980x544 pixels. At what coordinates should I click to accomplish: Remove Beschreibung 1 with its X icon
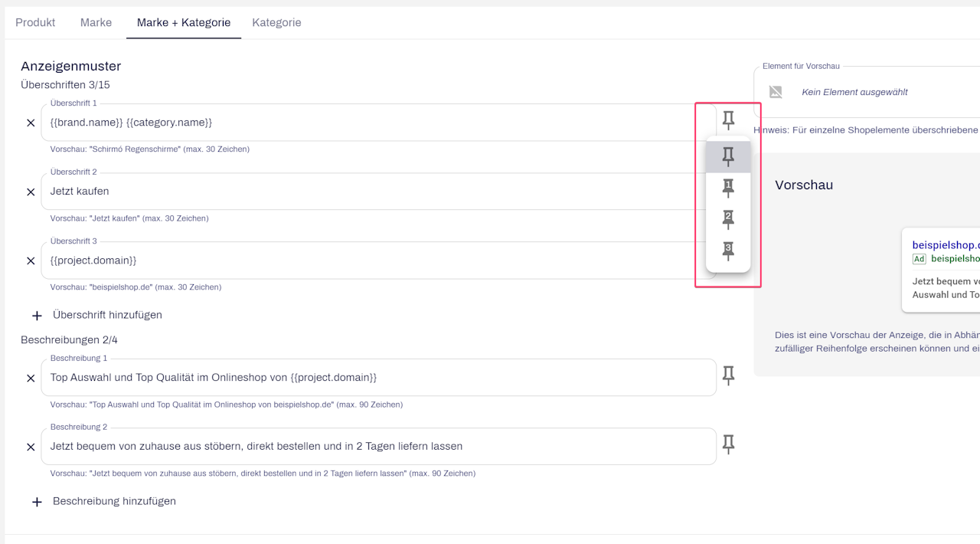(x=31, y=378)
